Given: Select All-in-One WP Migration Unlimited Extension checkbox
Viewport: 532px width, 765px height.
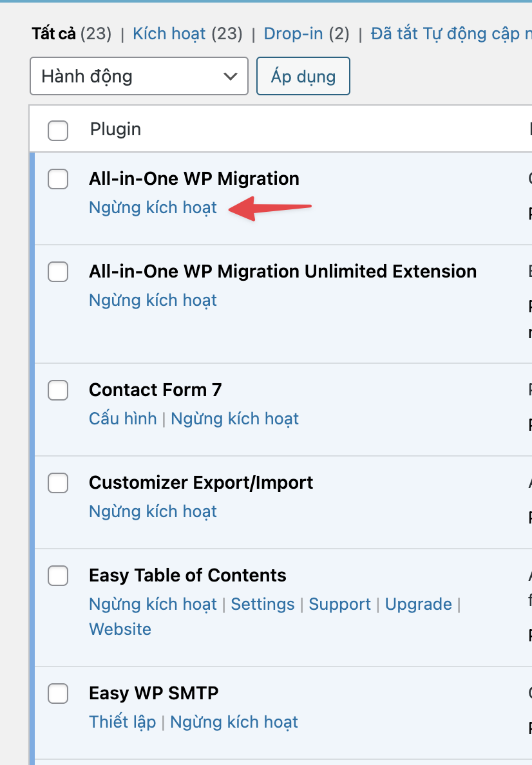Looking at the screenshot, I should [x=57, y=272].
